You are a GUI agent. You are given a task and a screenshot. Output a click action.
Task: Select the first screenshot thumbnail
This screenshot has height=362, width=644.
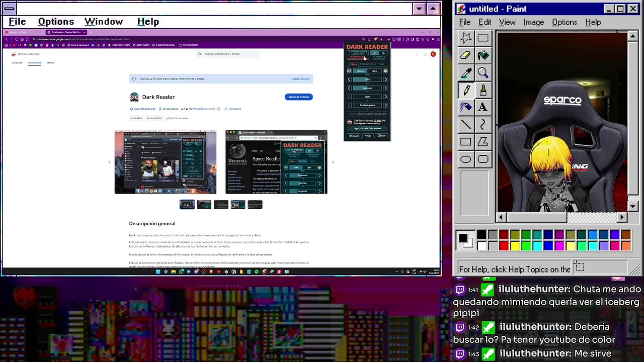click(187, 204)
